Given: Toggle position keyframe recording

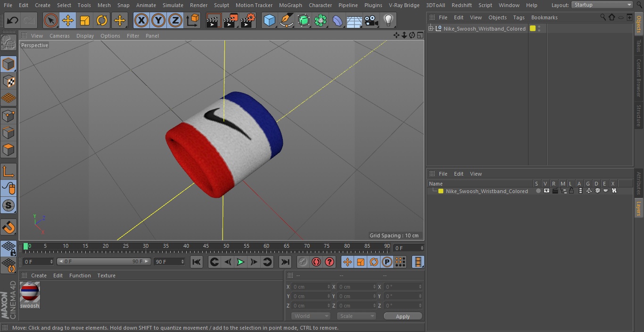Looking at the screenshot, I should tap(347, 262).
